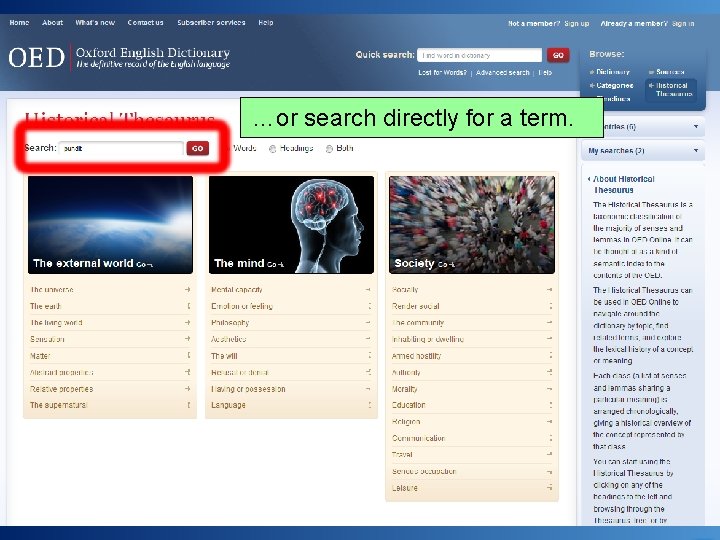
Task: Open the Leisure category
Action: coord(405,488)
